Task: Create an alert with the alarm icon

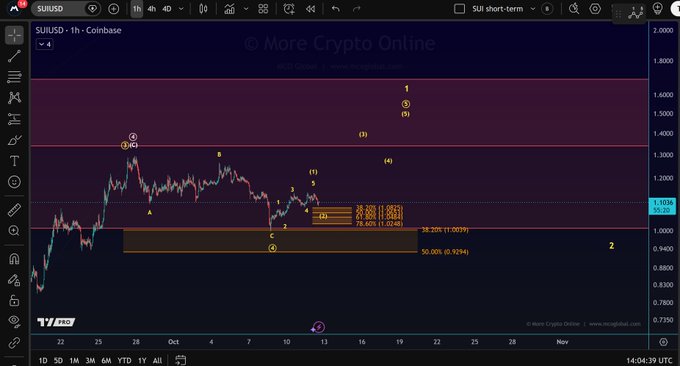Action: tap(289, 9)
